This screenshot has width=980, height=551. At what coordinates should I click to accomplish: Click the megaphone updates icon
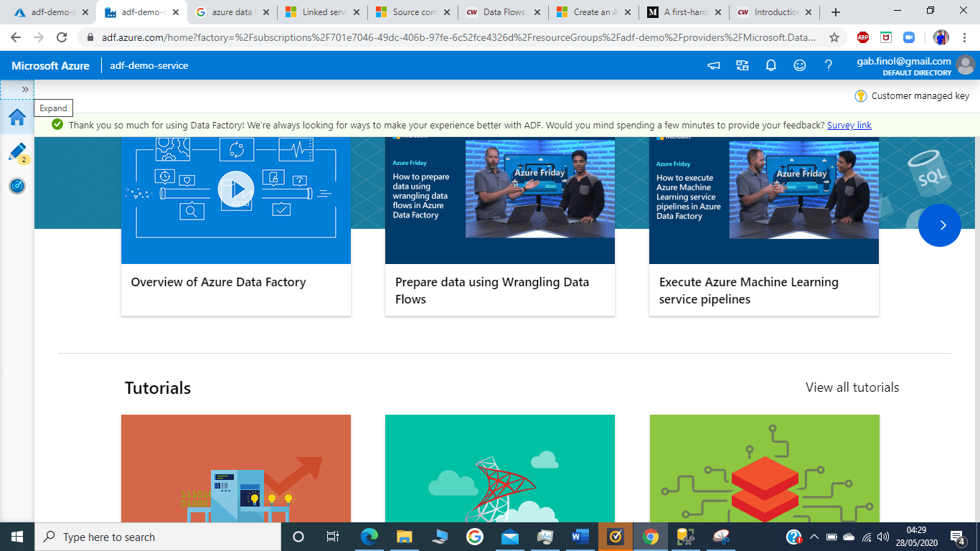[714, 65]
